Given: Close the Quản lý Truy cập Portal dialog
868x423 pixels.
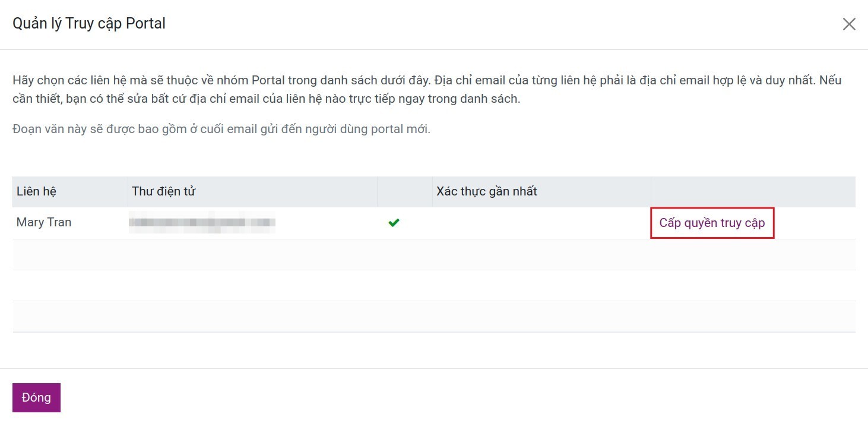Looking at the screenshot, I should pyautogui.click(x=849, y=24).
